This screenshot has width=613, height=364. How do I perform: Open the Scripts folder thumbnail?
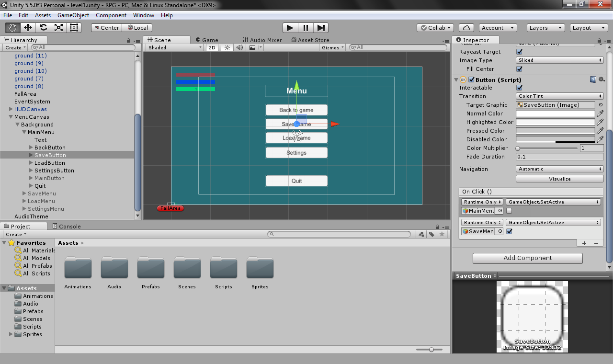[224, 268]
